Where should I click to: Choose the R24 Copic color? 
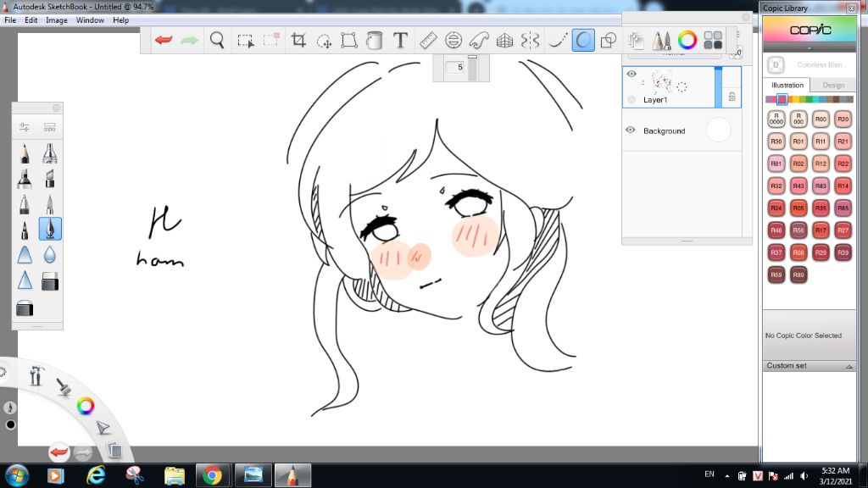click(776, 208)
